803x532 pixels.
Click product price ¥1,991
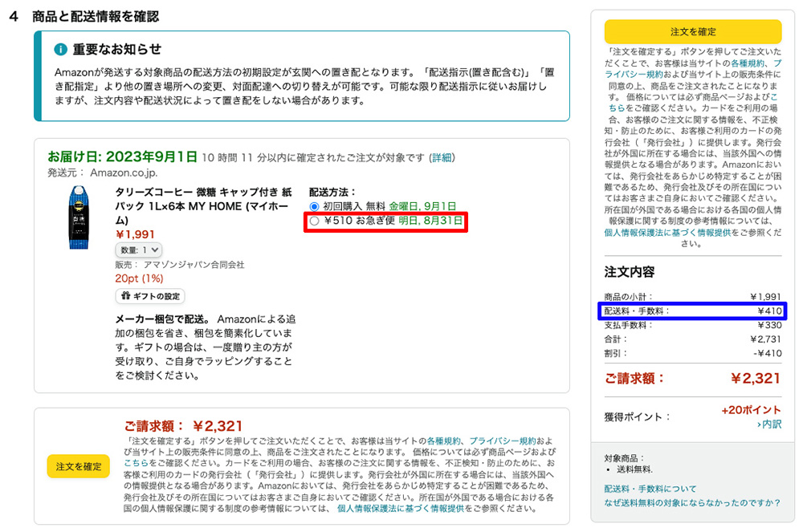pyautogui.click(x=135, y=234)
